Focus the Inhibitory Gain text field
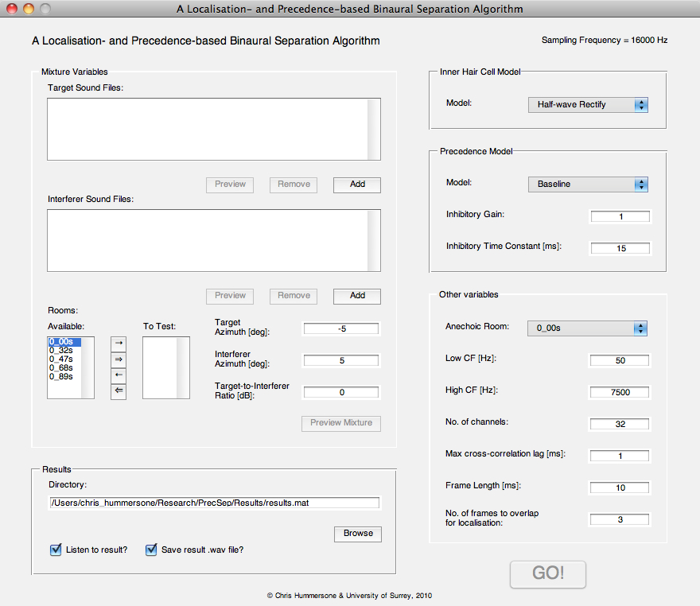 [x=620, y=217]
